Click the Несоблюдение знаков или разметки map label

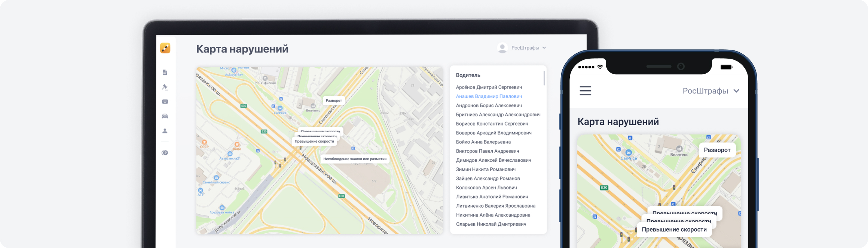point(355,159)
